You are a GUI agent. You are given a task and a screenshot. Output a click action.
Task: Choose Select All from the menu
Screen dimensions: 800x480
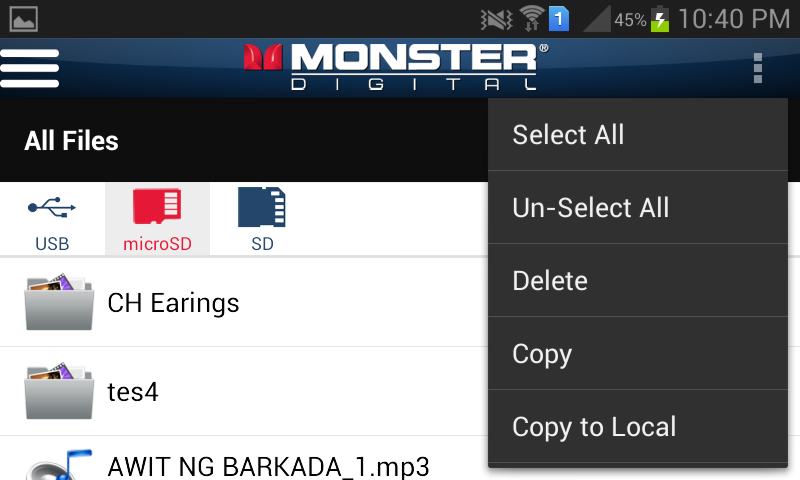tap(638, 135)
